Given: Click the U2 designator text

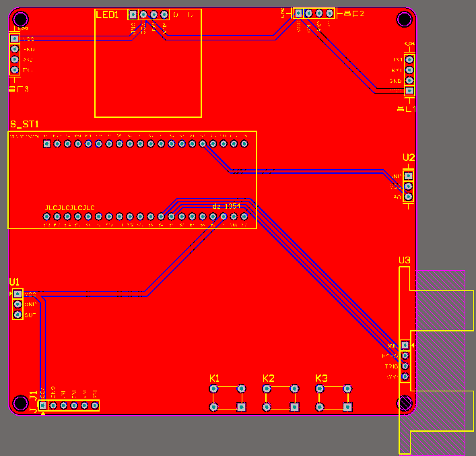Looking at the screenshot, I should coord(409,158).
